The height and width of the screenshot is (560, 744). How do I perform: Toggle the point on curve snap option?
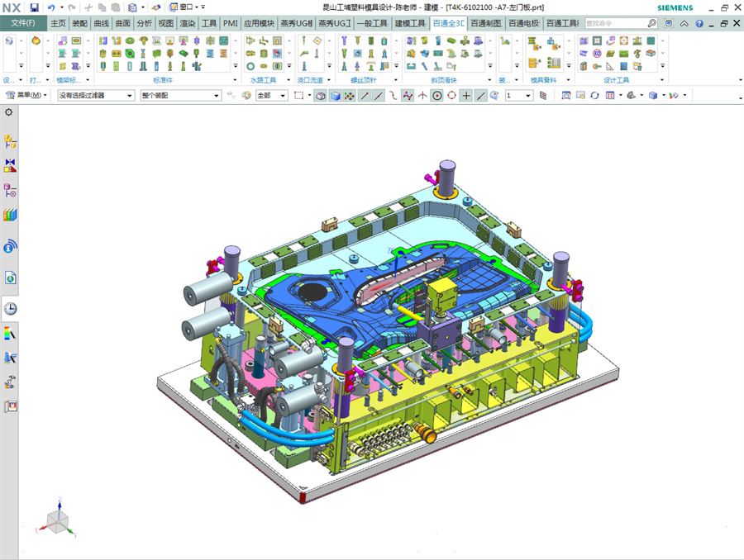tap(481, 96)
